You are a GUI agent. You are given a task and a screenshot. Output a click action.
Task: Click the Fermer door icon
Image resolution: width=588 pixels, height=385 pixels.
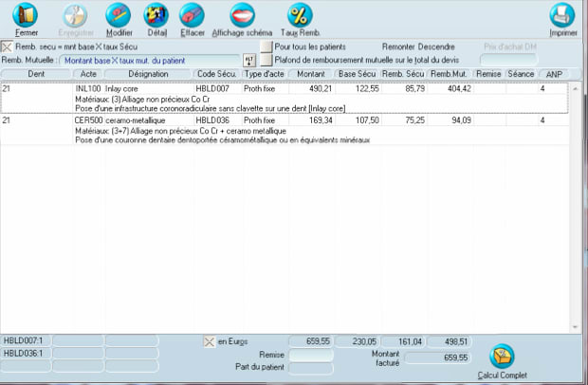coord(27,16)
